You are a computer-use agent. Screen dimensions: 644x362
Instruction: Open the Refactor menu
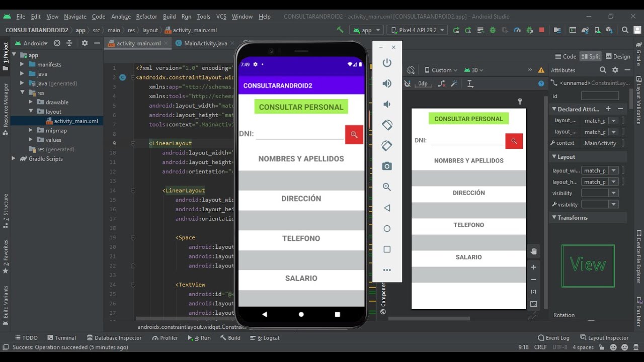tap(146, 17)
